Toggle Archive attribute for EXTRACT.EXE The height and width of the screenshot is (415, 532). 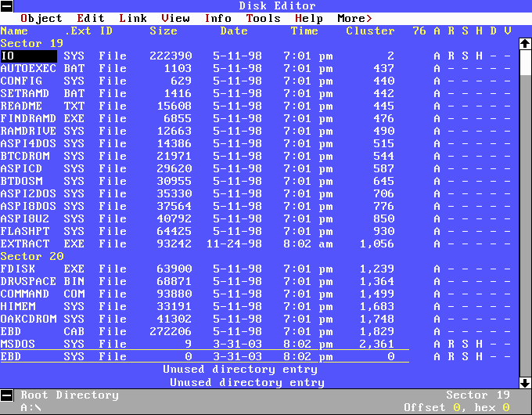[x=437, y=244]
